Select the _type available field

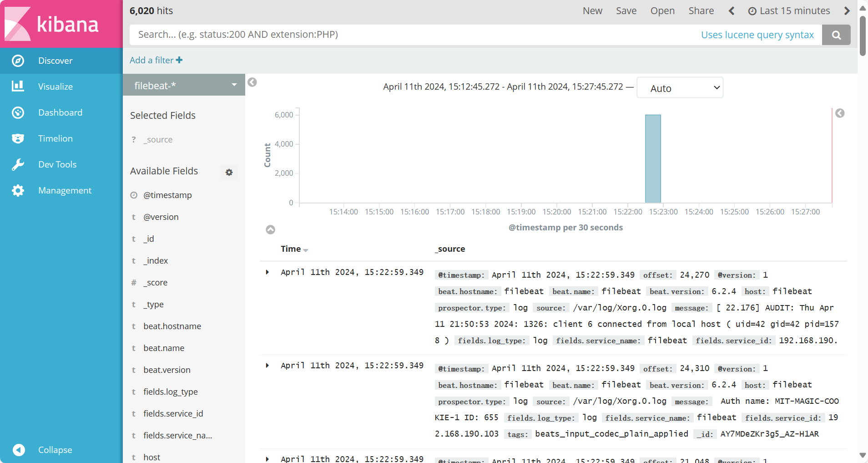[x=154, y=304]
